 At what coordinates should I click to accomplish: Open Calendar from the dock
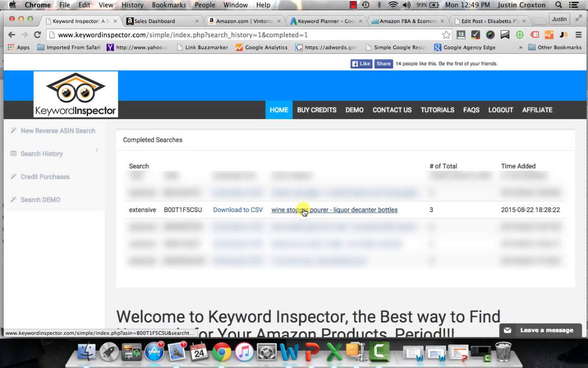199,352
